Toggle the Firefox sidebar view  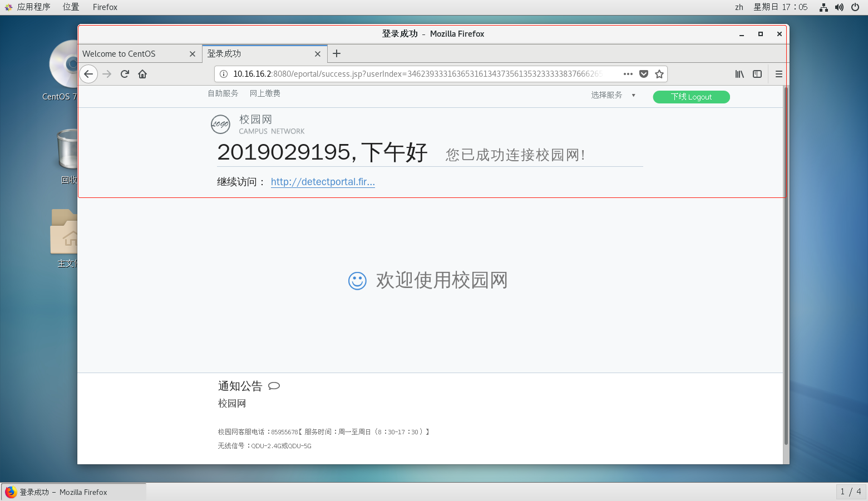pos(757,74)
